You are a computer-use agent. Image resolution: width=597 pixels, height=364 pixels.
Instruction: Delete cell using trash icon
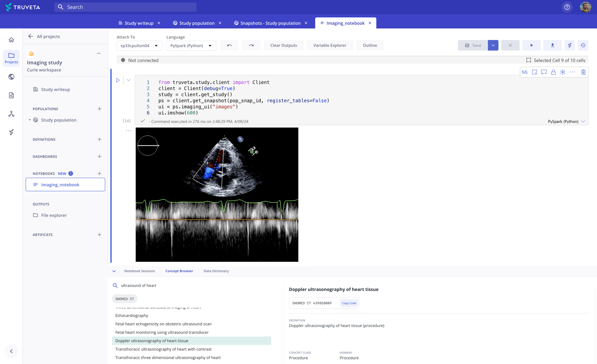pos(583,72)
